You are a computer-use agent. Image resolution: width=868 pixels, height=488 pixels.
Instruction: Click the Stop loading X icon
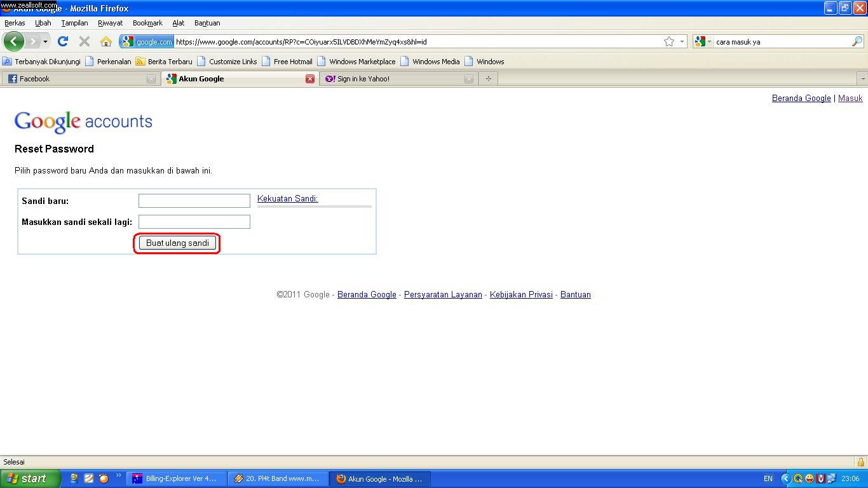coord(84,41)
